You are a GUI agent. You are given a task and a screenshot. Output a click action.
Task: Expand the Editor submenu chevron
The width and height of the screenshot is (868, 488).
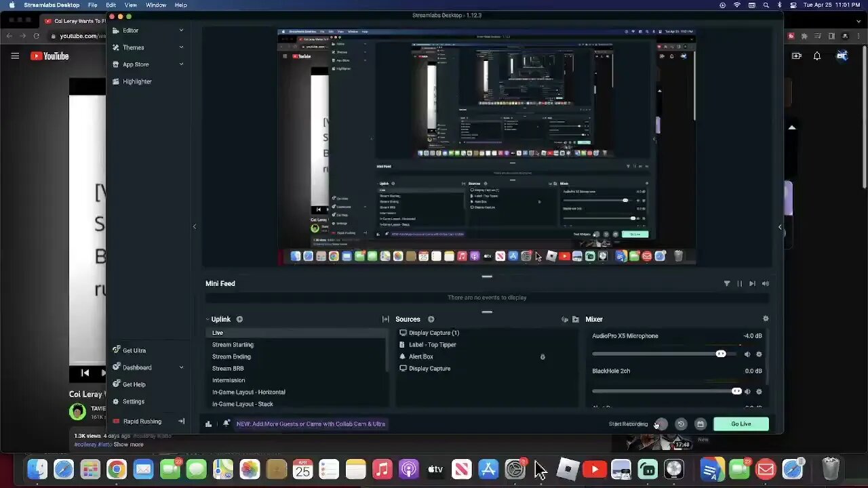pos(181,30)
